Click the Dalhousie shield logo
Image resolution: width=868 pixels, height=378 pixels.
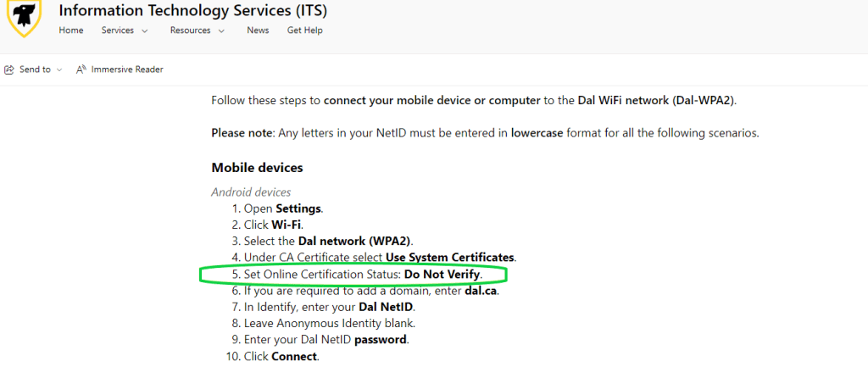24,18
